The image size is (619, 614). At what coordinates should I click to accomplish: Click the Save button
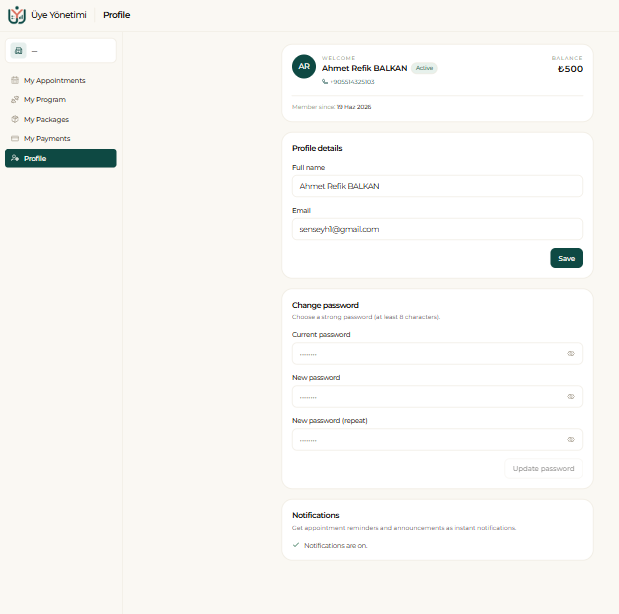click(x=566, y=258)
